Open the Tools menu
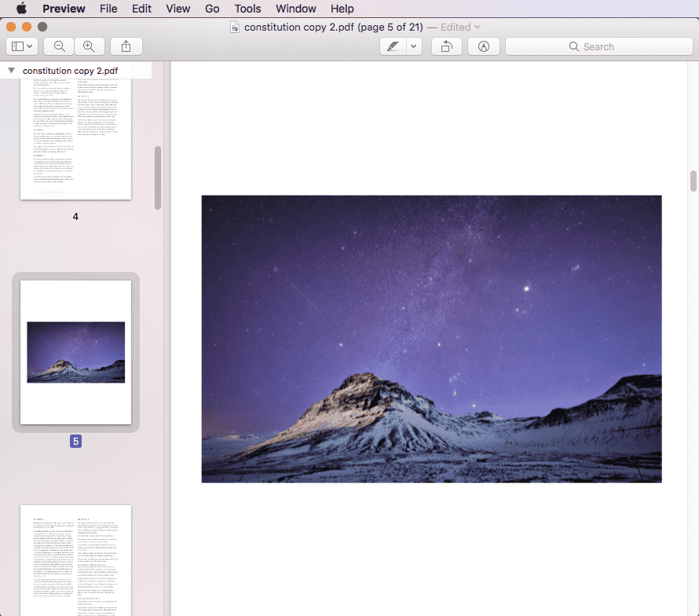The height and width of the screenshot is (616, 699). pyautogui.click(x=247, y=9)
